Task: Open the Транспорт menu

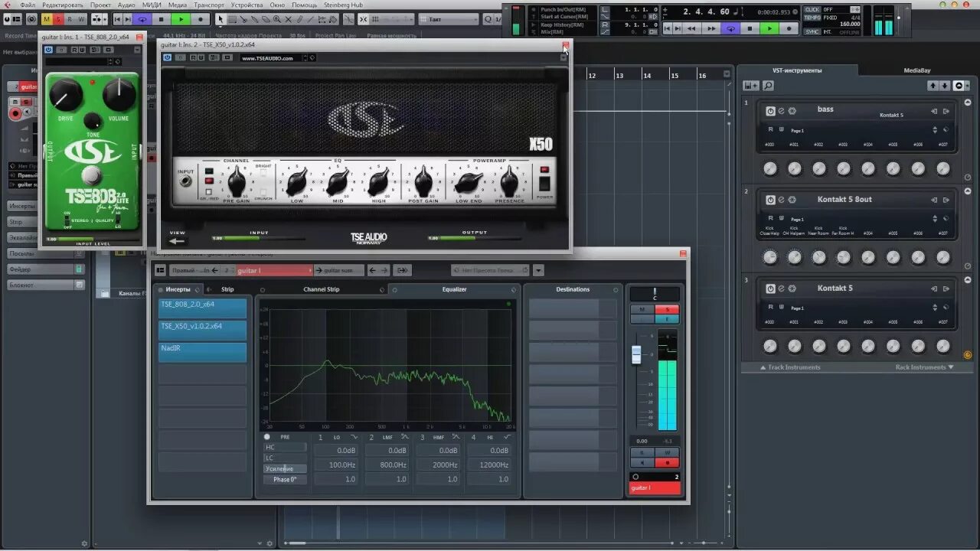Action: pos(209,5)
